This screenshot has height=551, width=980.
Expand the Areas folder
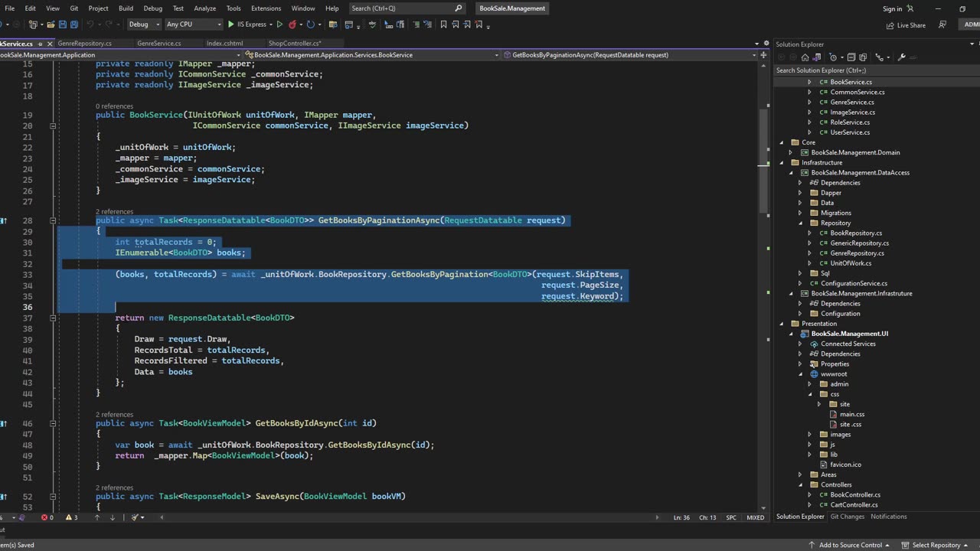[800, 474]
